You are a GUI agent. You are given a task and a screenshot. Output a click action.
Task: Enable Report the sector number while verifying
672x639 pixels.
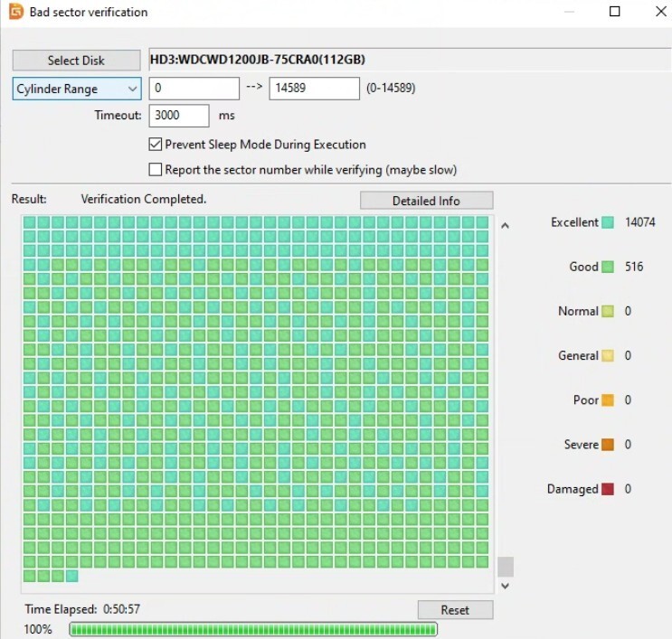[x=156, y=170]
